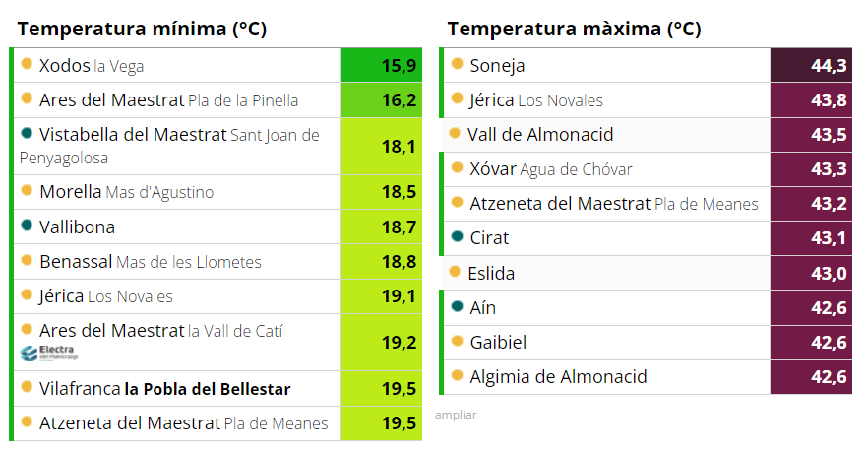The image size is (868, 452).
Task: Select the Algimia de Almonacid row
Action: point(558,376)
